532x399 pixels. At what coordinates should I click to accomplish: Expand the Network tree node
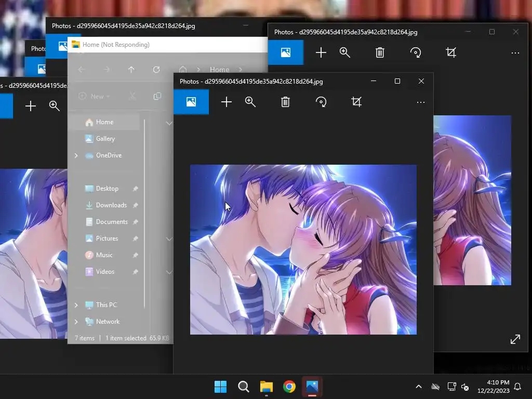click(76, 322)
